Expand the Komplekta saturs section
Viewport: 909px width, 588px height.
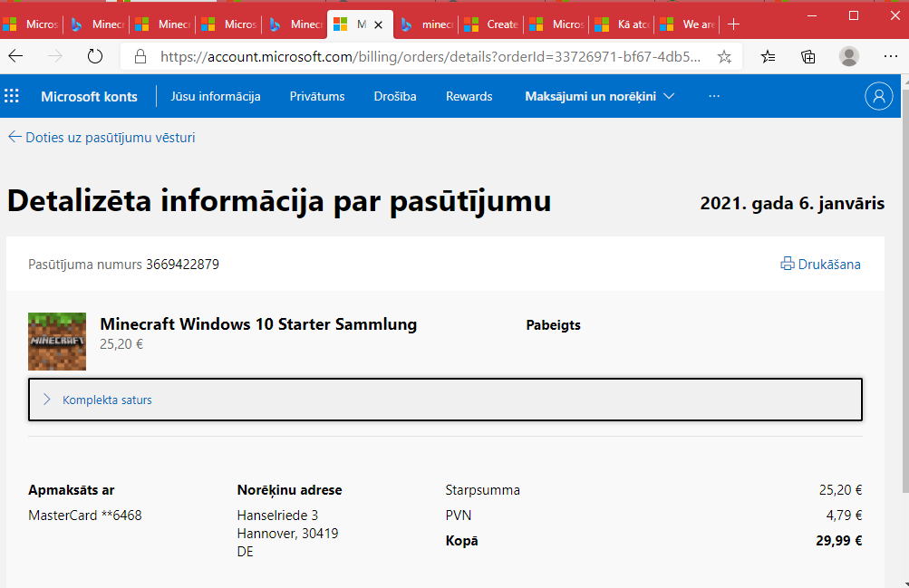pyautogui.click(x=445, y=400)
